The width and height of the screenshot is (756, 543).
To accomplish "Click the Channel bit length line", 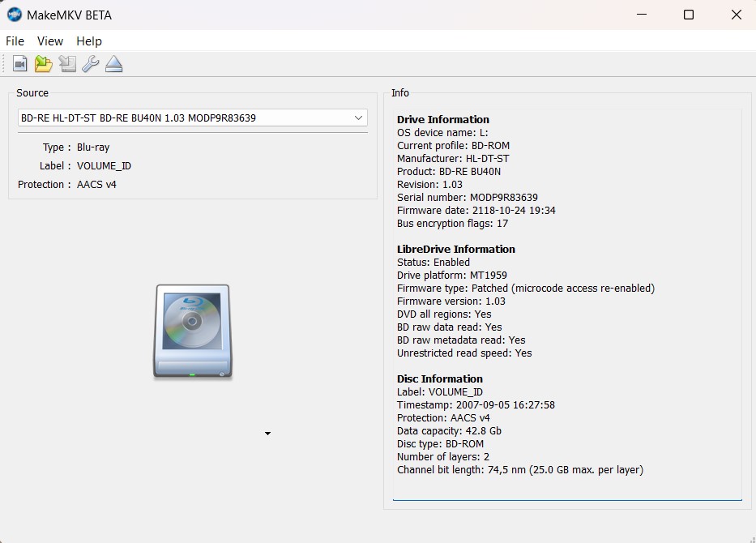I will [520, 470].
